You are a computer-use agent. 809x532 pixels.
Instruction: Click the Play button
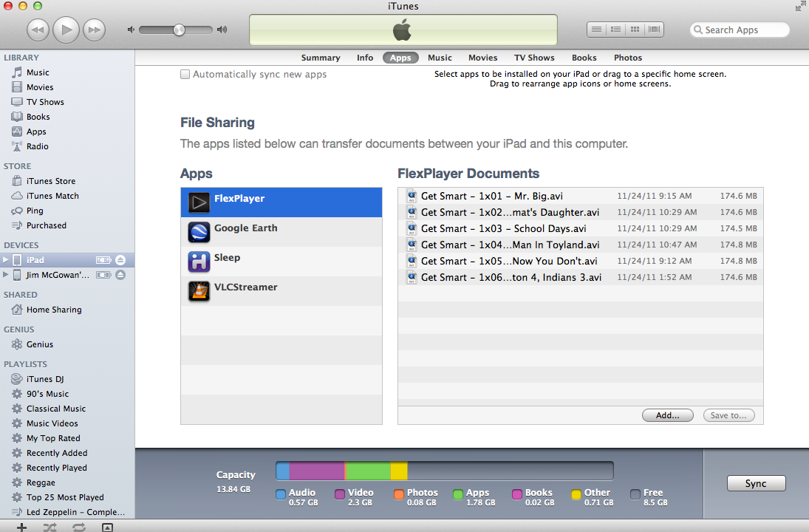[66, 30]
